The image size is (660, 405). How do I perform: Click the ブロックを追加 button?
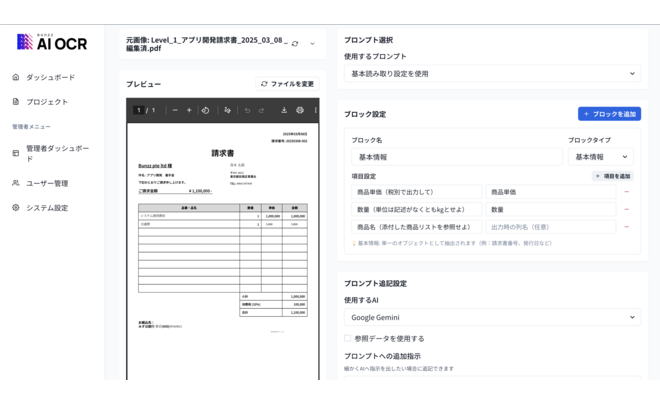(609, 114)
